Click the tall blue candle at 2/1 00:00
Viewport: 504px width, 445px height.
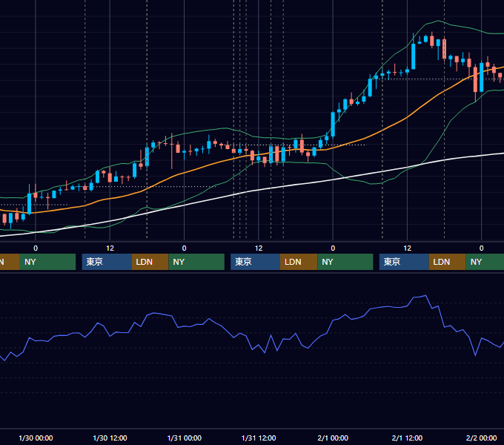coord(333,124)
